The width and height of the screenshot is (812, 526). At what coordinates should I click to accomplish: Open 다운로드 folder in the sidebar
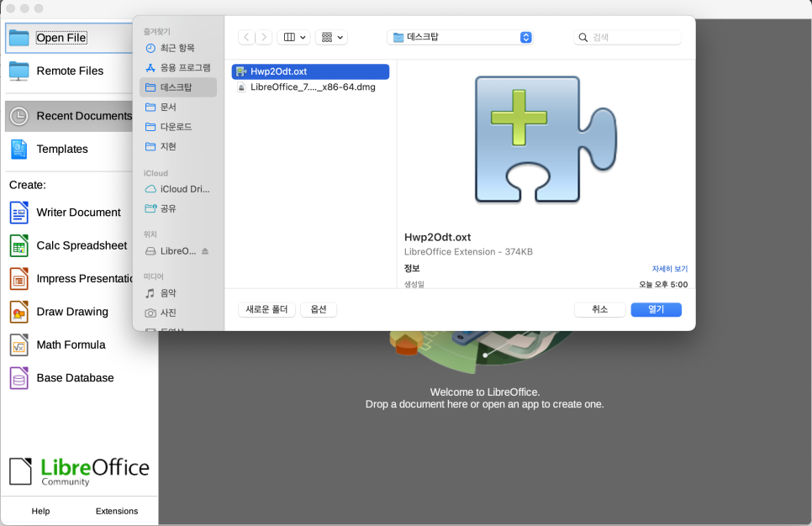pos(177,127)
